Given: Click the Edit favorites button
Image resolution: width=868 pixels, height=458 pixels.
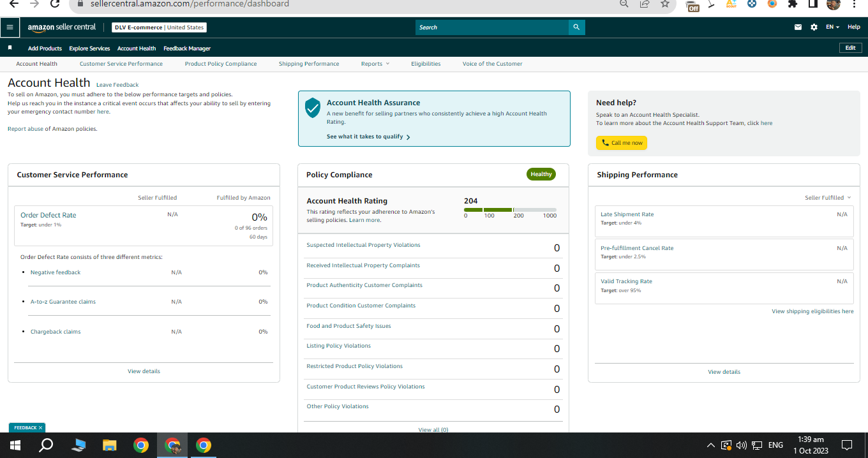Looking at the screenshot, I should tap(850, 48).
